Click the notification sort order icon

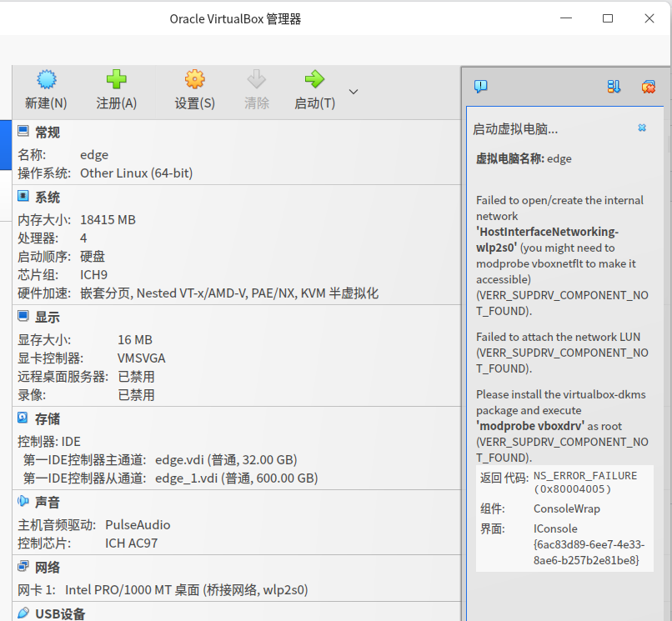(x=614, y=87)
